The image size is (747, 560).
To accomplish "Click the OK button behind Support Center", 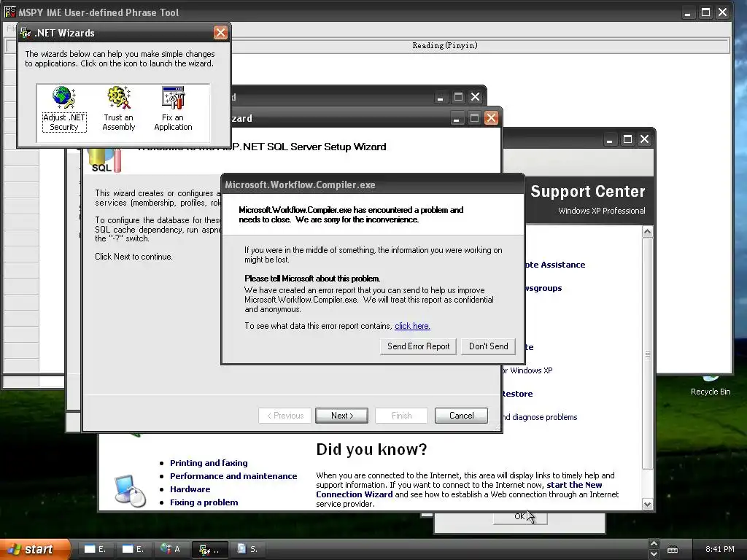I will [x=519, y=517].
